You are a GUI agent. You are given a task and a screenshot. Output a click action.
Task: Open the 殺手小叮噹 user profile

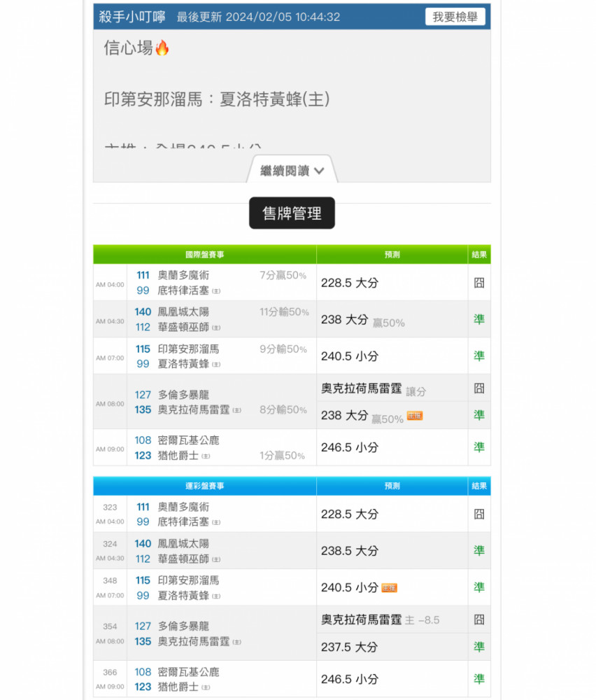tap(132, 17)
